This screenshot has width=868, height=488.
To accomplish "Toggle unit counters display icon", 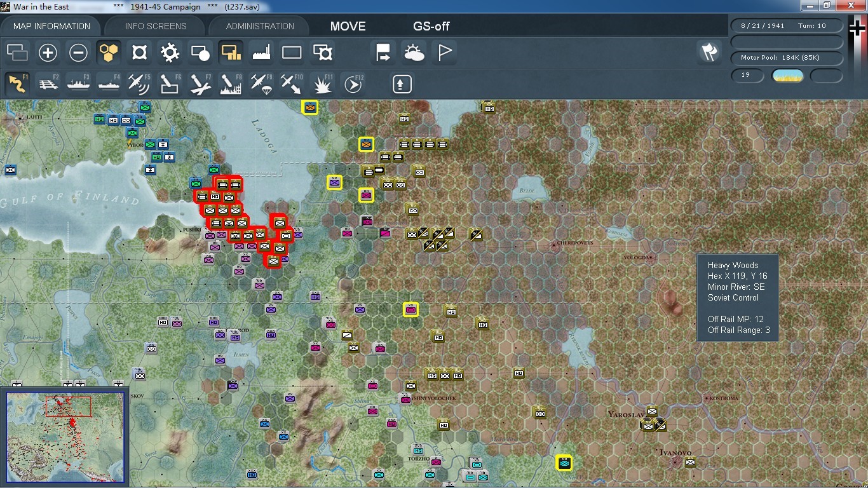I will tap(17, 53).
